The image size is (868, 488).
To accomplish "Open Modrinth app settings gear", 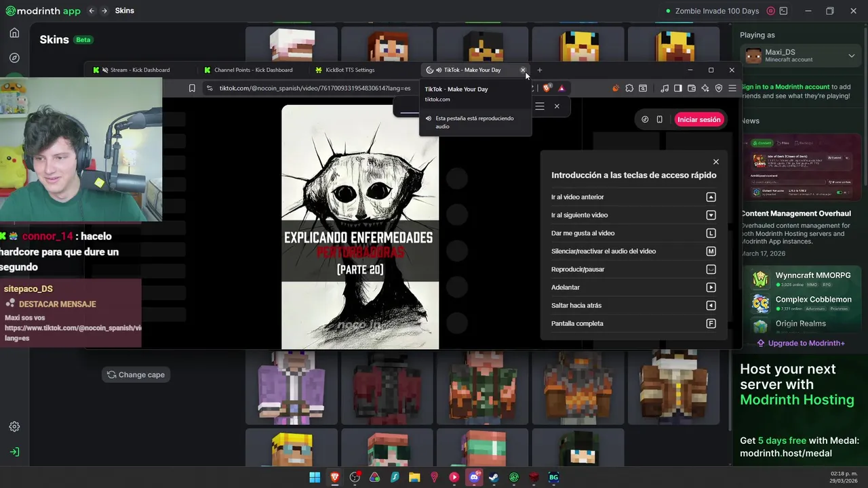I will pyautogui.click(x=14, y=426).
